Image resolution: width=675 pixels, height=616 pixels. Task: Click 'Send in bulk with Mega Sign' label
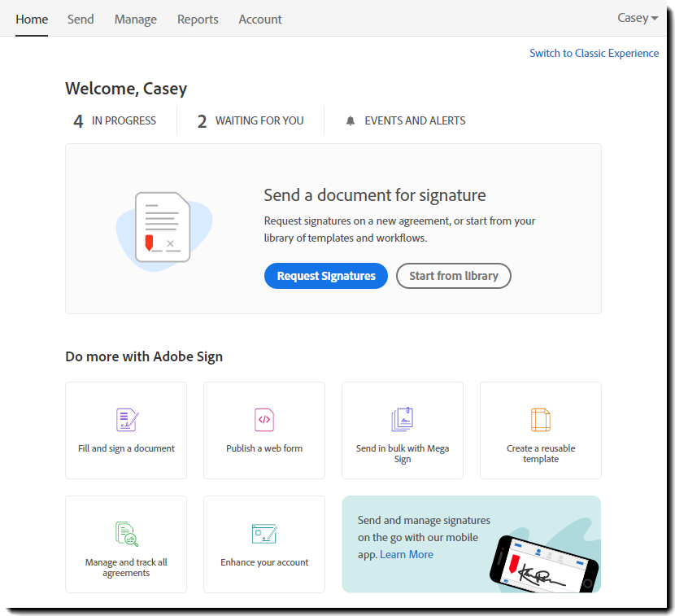pos(403,453)
